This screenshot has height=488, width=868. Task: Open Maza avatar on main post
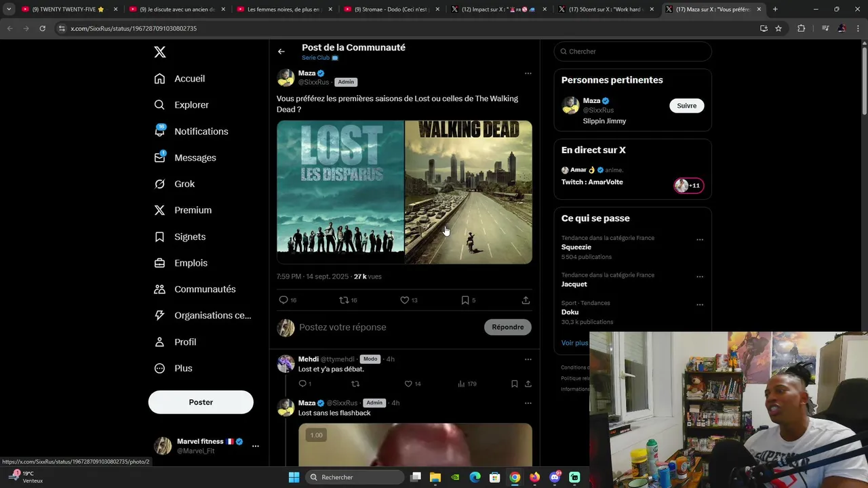pyautogui.click(x=285, y=78)
